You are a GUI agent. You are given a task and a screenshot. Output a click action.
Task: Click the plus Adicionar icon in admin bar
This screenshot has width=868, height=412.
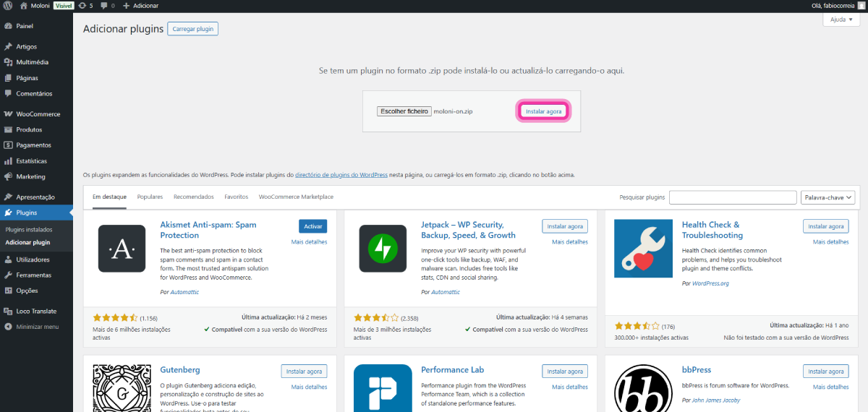pos(126,6)
